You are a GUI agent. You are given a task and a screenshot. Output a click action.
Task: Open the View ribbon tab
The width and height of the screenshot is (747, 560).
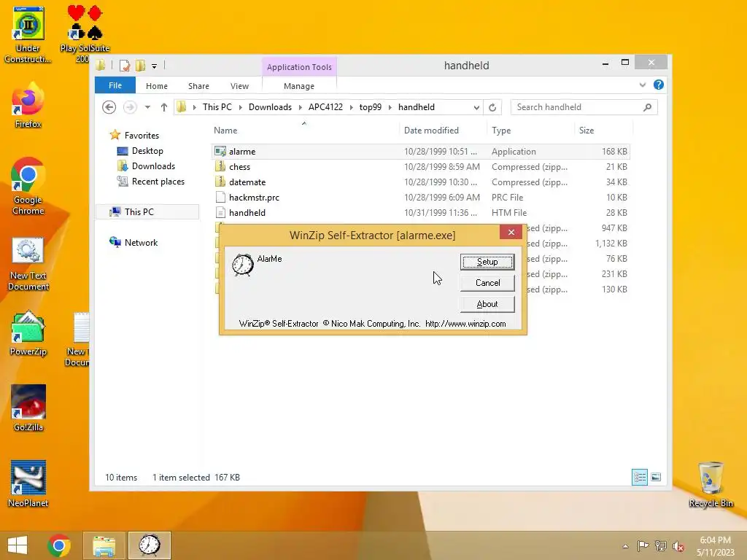pos(239,86)
